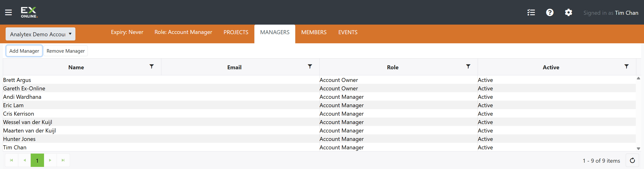Select page 1 in the pager
The width and height of the screenshot is (644, 169).
coord(37,161)
